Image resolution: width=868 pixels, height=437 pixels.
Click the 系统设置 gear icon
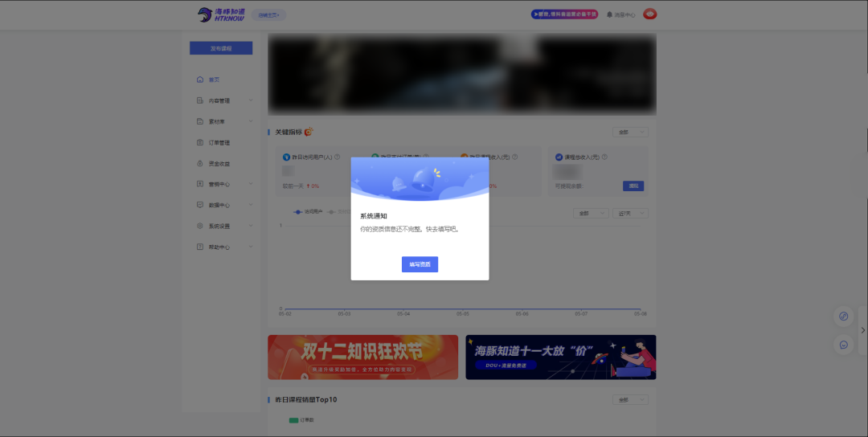200,226
